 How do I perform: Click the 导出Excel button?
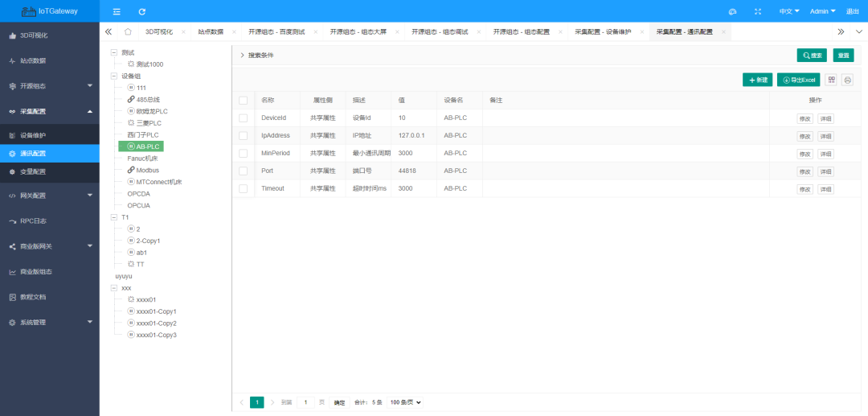(798, 80)
